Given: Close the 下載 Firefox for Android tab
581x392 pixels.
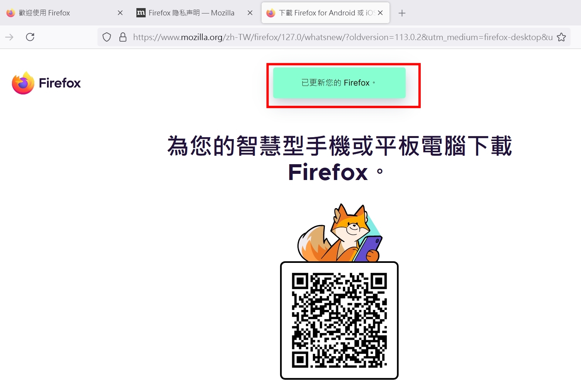Looking at the screenshot, I should pos(380,13).
